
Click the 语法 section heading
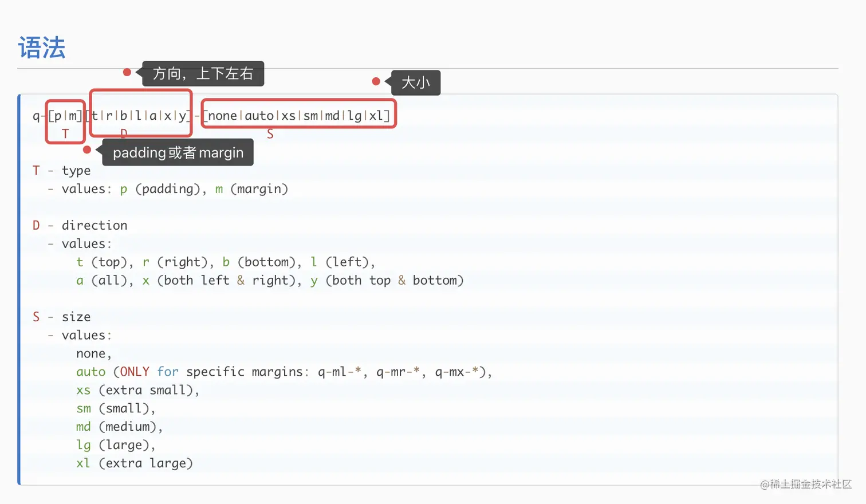(42, 48)
